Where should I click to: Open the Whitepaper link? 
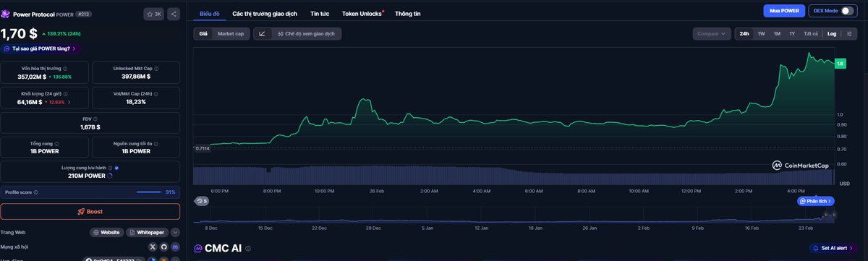pyautogui.click(x=147, y=232)
